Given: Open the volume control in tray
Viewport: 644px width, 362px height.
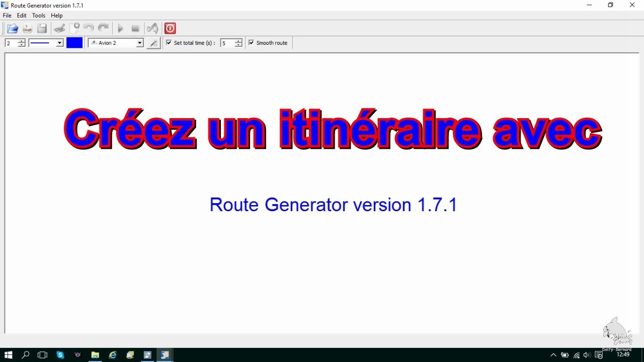Looking at the screenshot, I should tap(587, 355).
